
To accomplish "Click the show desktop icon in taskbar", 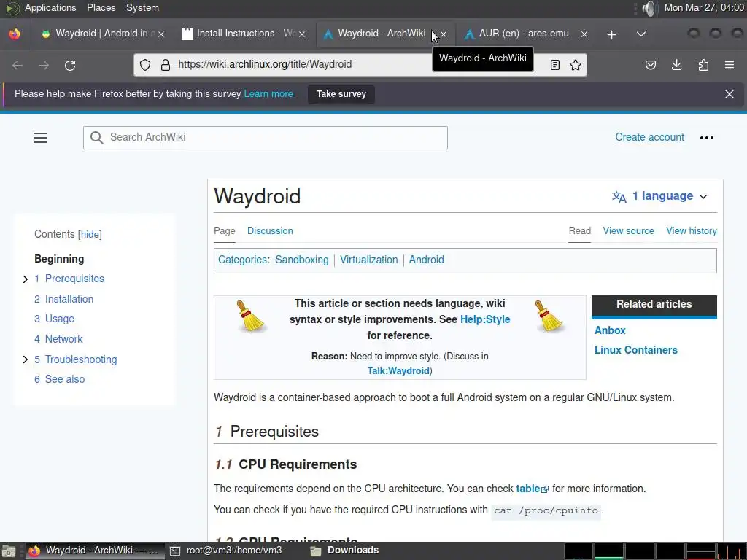I will coord(8,551).
